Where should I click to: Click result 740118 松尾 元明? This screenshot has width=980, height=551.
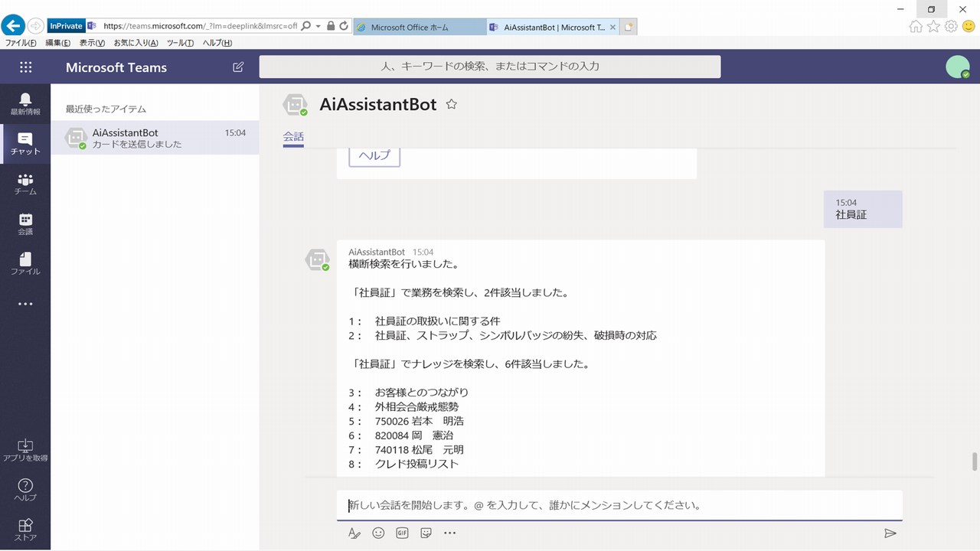tap(420, 450)
